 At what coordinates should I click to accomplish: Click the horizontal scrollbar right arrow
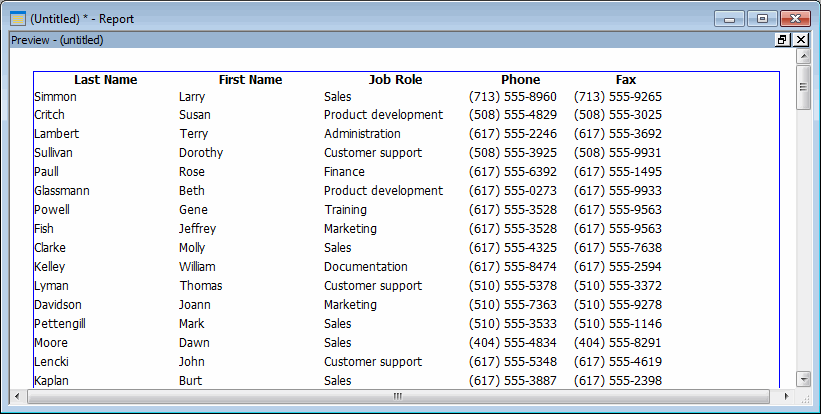786,397
